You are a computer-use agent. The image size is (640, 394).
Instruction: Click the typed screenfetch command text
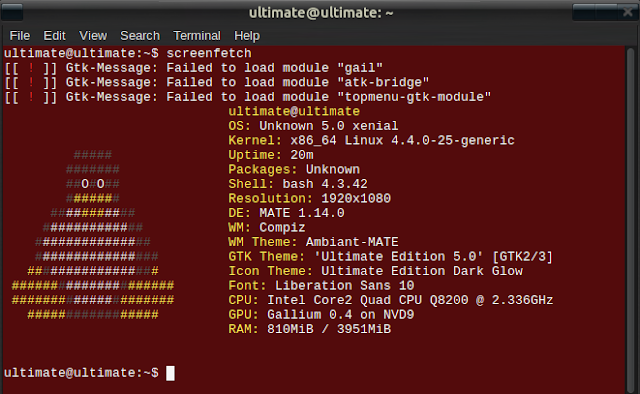point(209,53)
